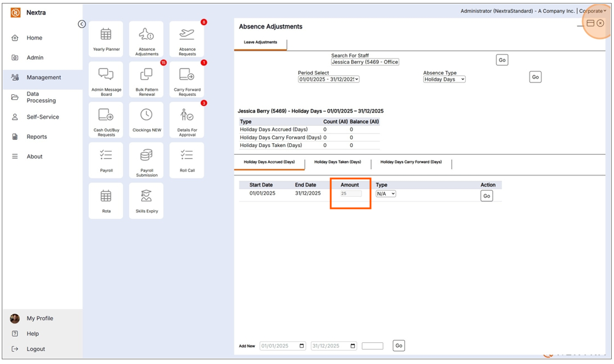Click Go next to Absence Type

click(x=536, y=77)
